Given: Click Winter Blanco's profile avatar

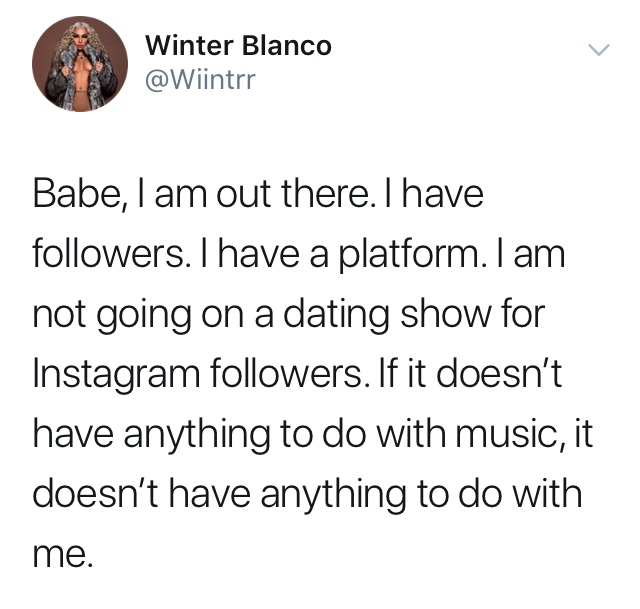Looking at the screenshot, I should [x=80, y=64].
